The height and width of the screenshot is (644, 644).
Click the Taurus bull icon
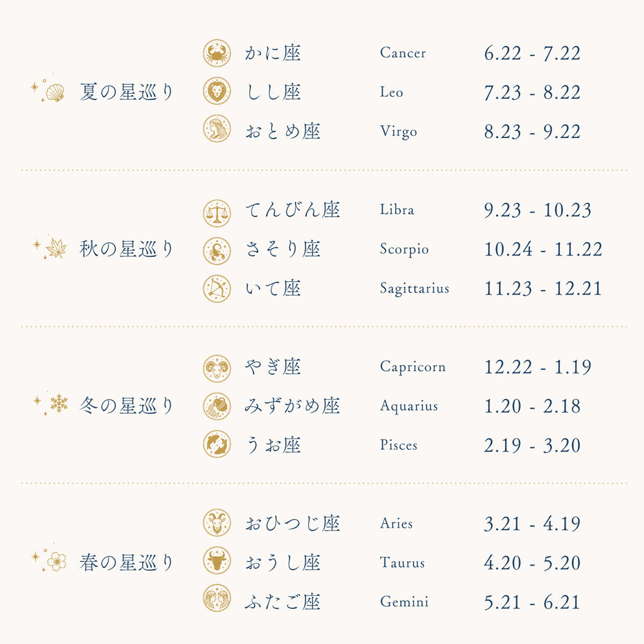(x=217, y=560)
